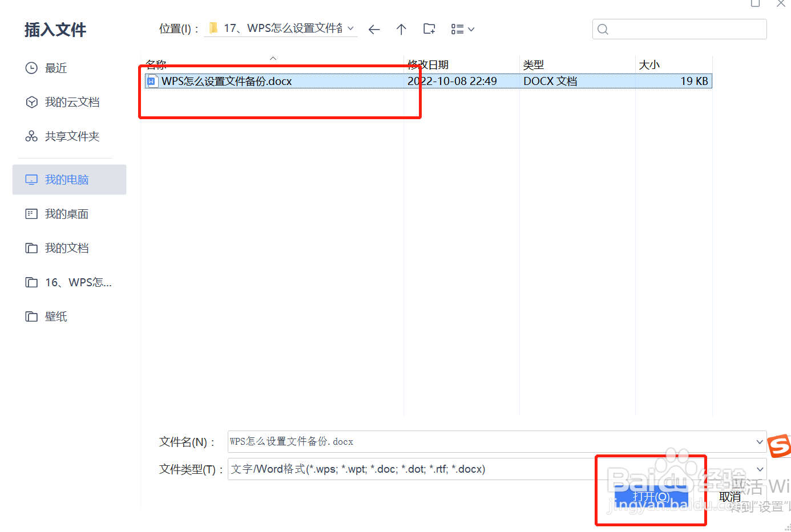Image resolution: width=791 pixels, height=532 pixels.
Task: Go back with the left arrow icon
Action: (x=374, y=29)
